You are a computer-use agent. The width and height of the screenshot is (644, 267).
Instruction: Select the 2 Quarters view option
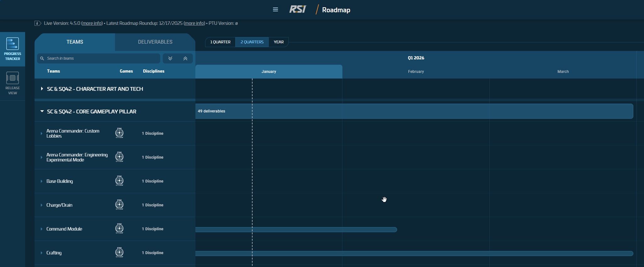[x=252, y=42]
